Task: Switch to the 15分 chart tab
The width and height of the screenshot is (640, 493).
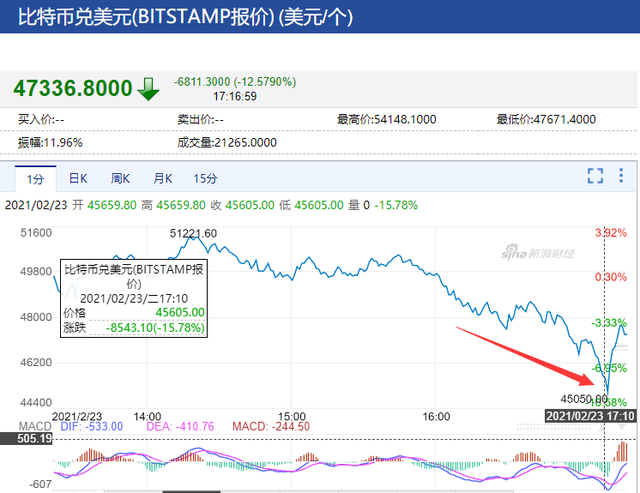Action: tap(205, 178)
